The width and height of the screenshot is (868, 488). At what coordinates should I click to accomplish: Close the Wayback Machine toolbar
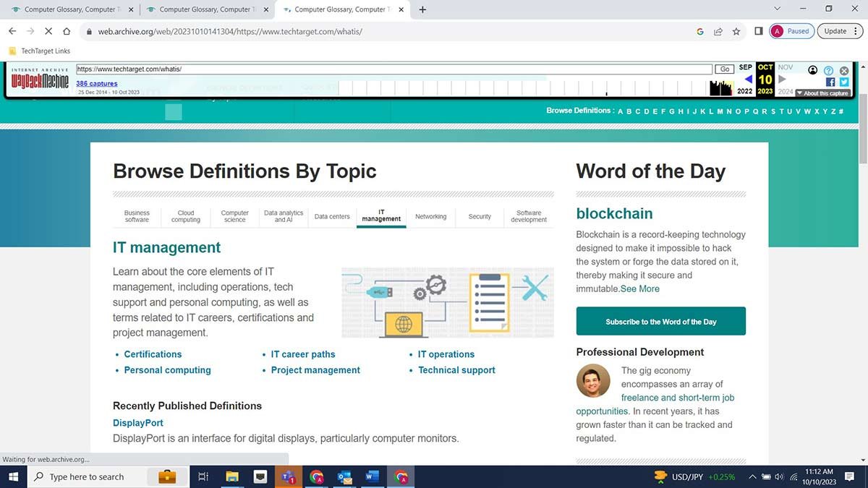coord(843,71)
